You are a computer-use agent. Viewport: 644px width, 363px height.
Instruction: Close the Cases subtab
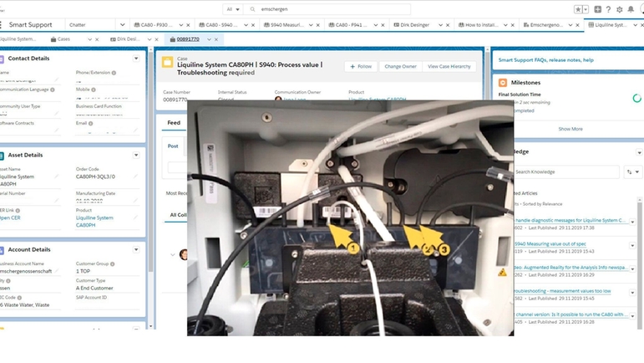point(97,39)
